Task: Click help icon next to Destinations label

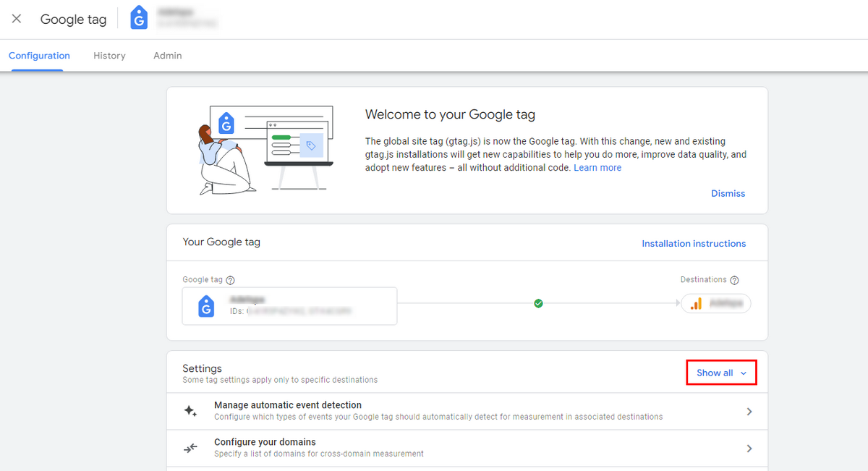Action: tap(734, 280)
